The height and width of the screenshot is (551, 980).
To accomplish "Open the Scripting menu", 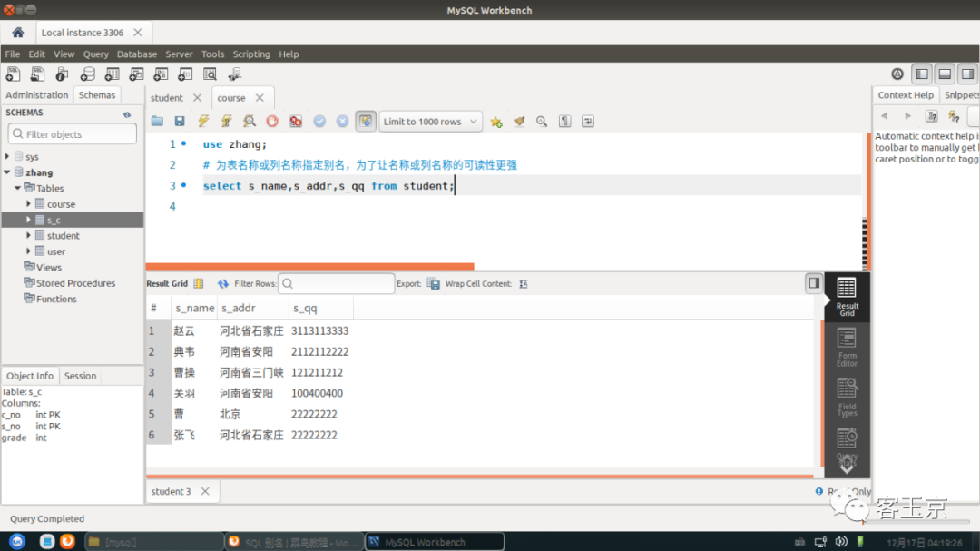I will [251, 54].
